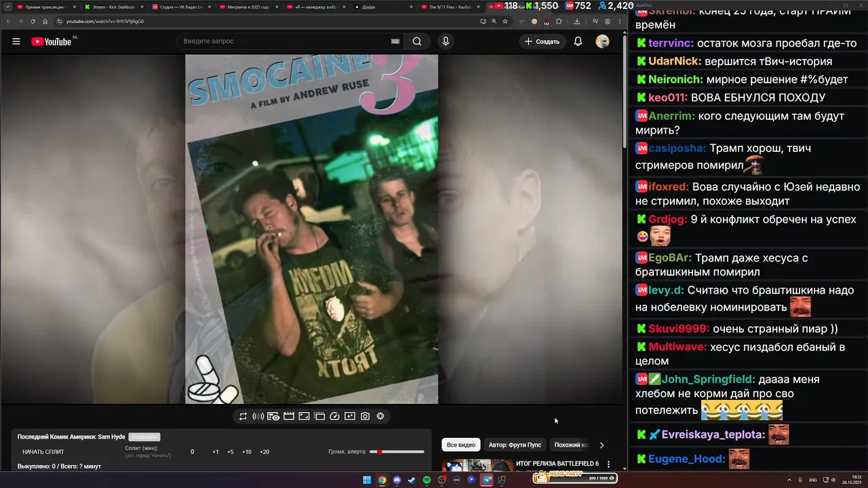This screenshot has width=868, height=488.
Task: Open ИТОГ РЕЛИЗА BATTLEFIELD 6 video thumbnail
Action: coord(477,466)
